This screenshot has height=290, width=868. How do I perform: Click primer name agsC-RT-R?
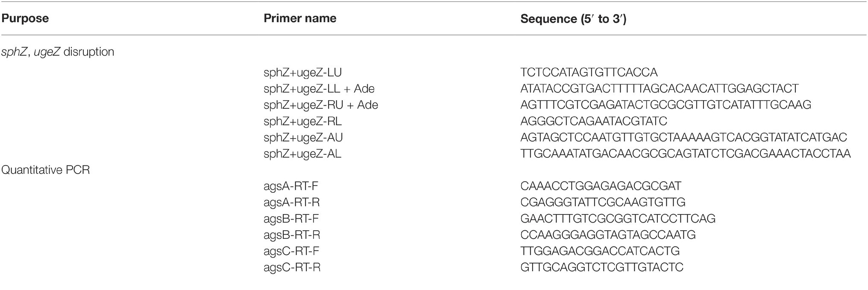292,267
